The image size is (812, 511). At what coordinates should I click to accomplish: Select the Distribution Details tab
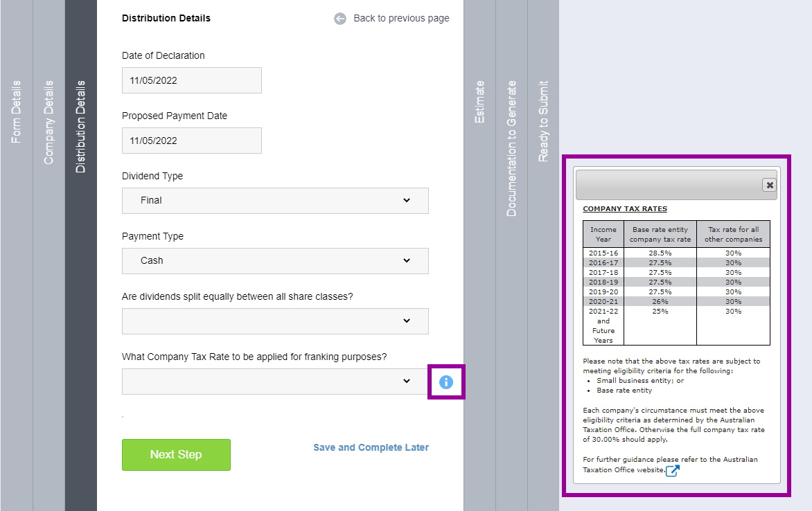click(x=81, y=127)
